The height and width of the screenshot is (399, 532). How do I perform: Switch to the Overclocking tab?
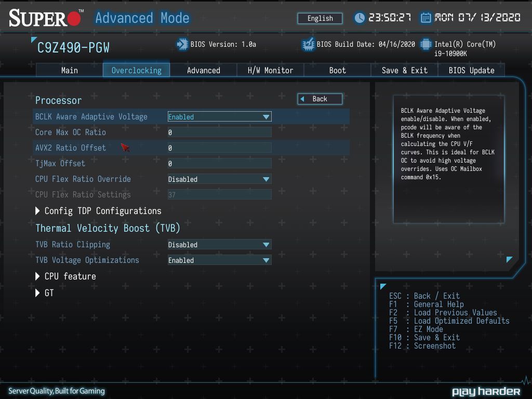[x=137, y=70]
